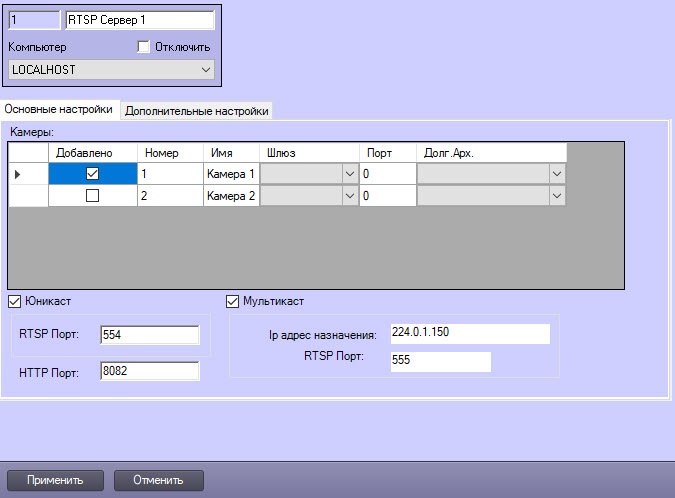Disable the Юникаст checkbox
The height and width of the screenshot is (498, 675).
click(14, 301)
